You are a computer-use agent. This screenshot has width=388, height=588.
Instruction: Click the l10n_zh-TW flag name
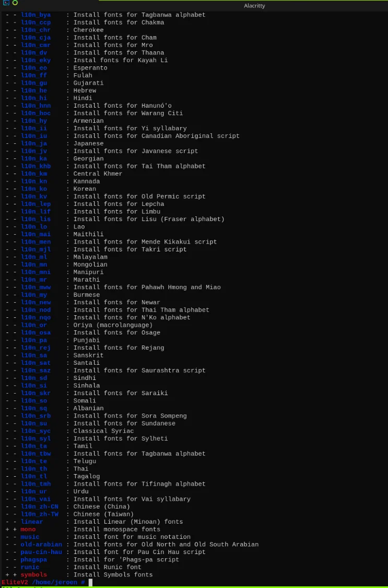pos(40,514)
